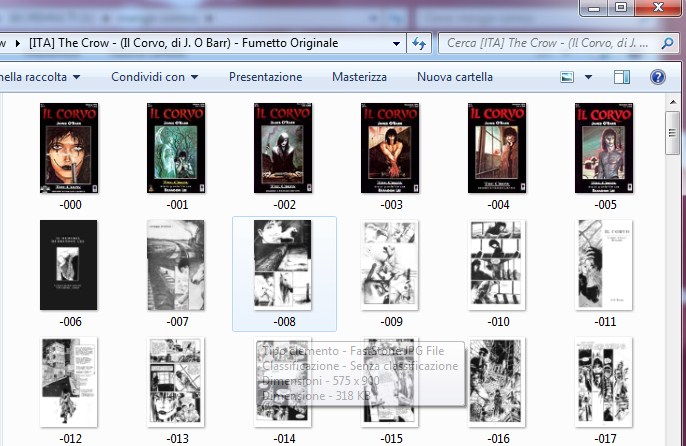Click the Nuova cartella button
The width and height of the screenshot is (686, 446).
[455, 77]
